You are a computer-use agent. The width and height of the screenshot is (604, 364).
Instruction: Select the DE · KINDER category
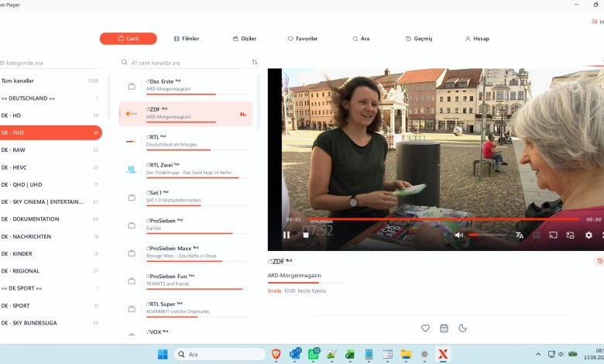[50, 253]
